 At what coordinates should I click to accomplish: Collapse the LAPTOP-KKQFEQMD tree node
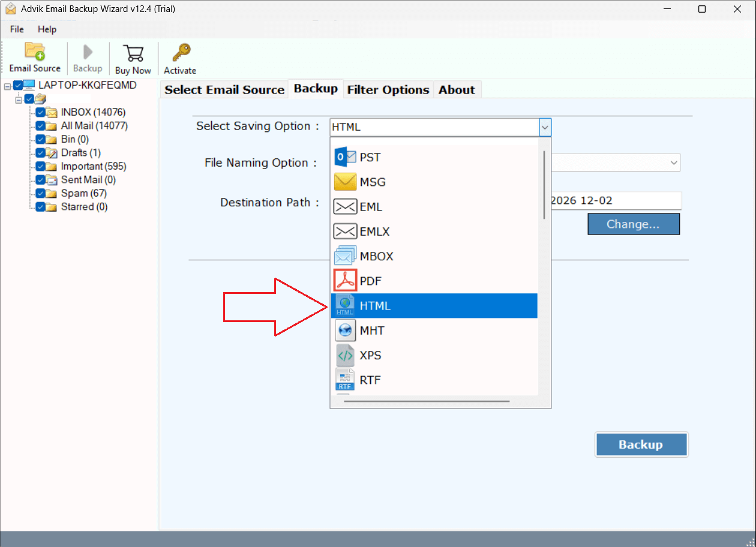[x=7, y=86]
